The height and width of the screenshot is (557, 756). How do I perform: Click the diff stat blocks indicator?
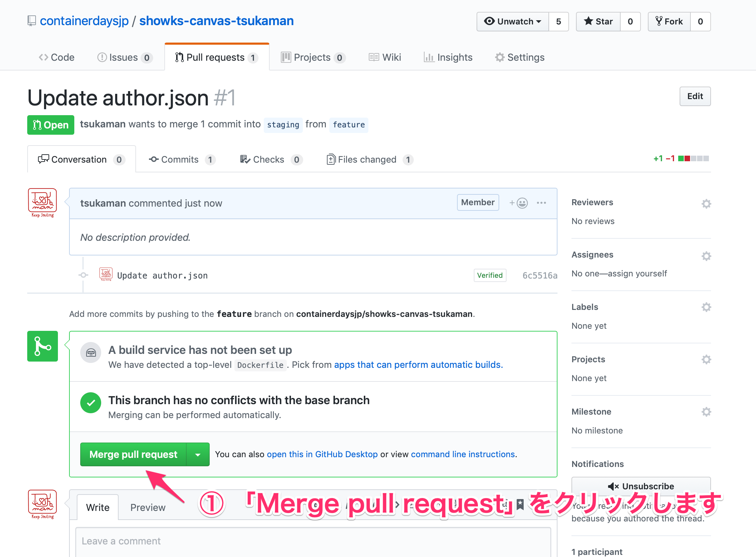pos(694,158)
